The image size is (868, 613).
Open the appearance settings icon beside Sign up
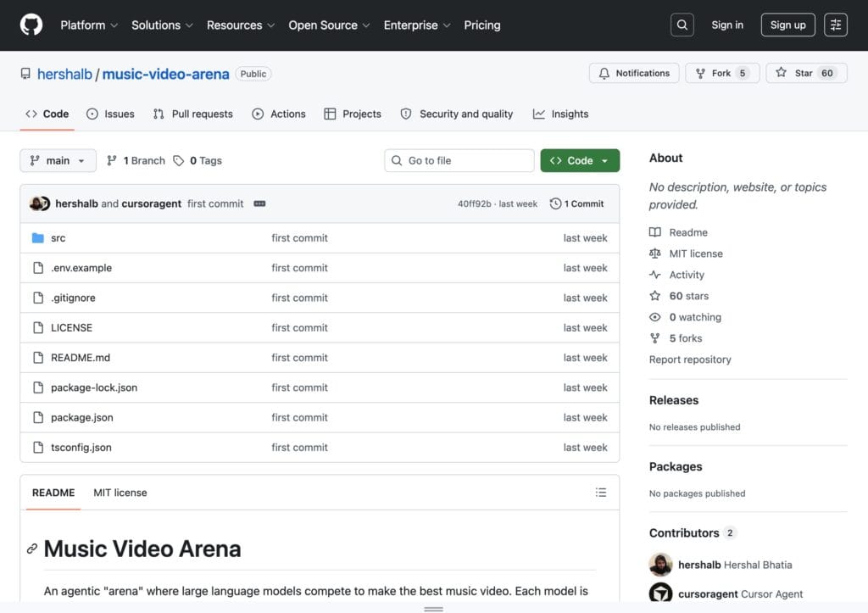(835, 25)
